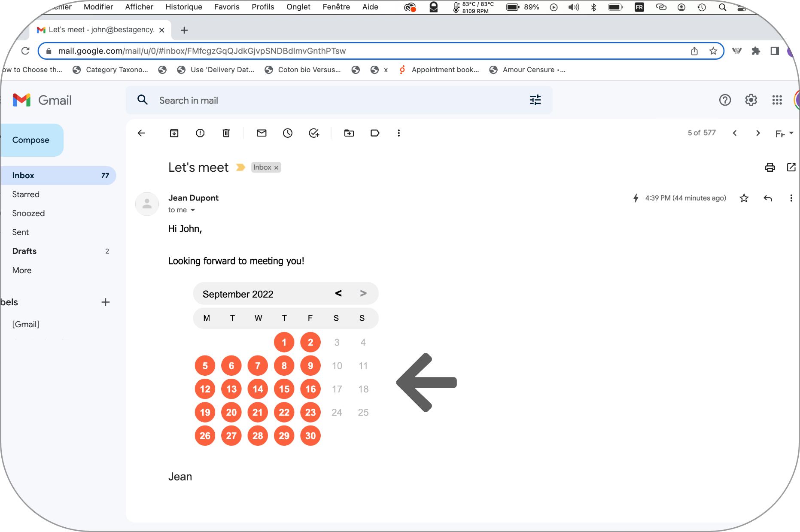Compose a new email
This screenshot has width=800, height=532.
tap(32, 140)
